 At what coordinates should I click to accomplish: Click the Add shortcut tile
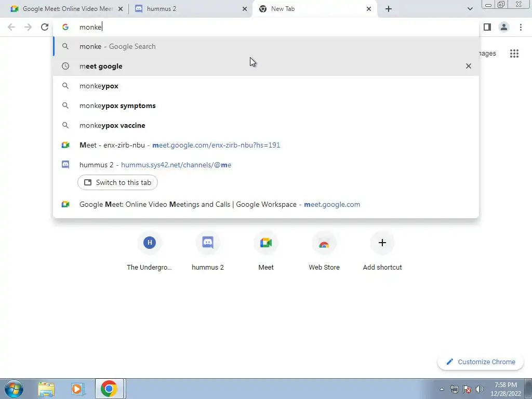[x=382, y=251]
